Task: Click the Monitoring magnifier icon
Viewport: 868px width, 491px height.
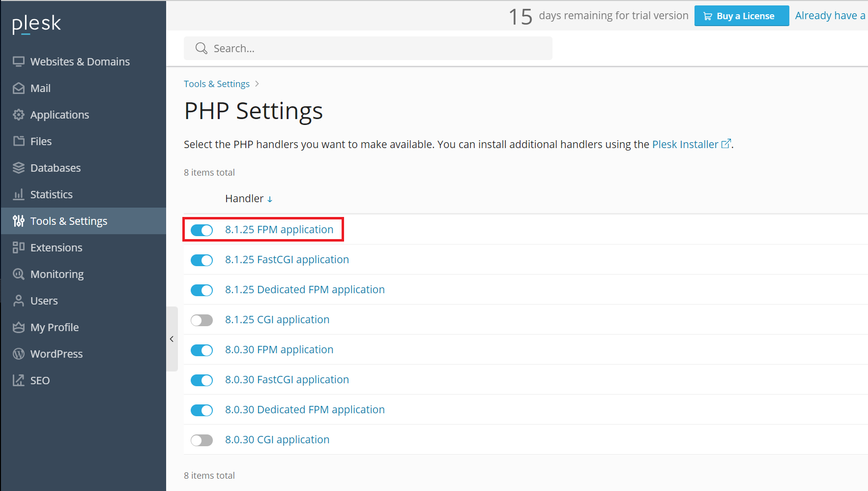Action: click(19, 274)
